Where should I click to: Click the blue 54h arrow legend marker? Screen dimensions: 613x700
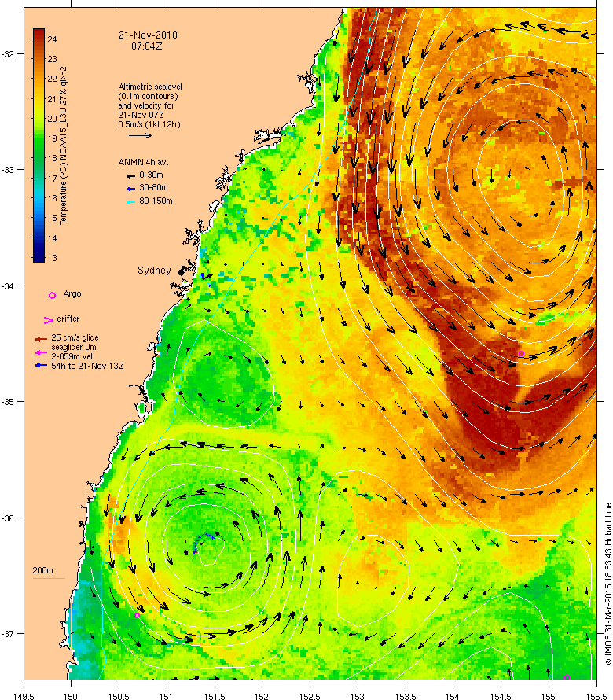(x=41, y=365)
